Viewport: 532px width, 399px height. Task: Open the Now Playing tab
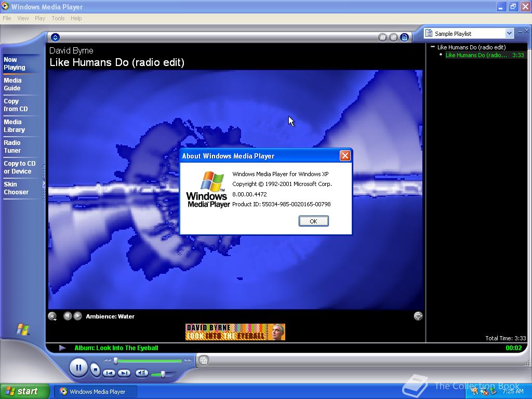(x=15, y=63)
